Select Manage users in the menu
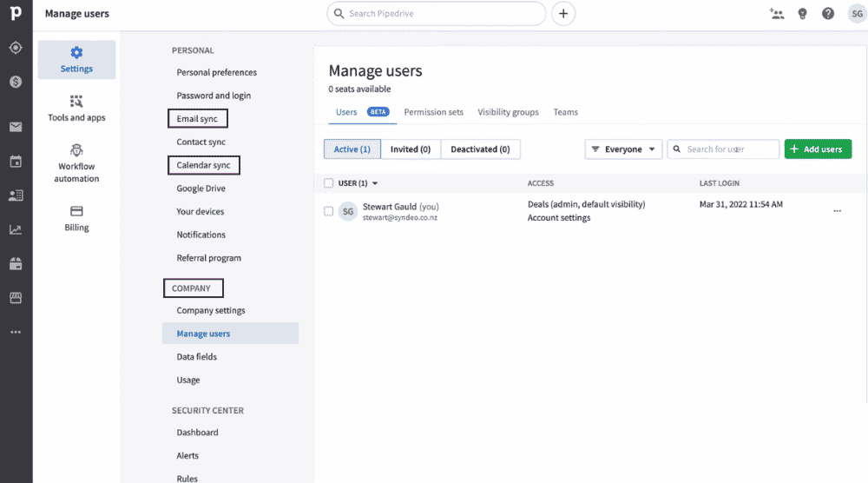The width and height of the screenshot is (868, 483). (230, 334)
